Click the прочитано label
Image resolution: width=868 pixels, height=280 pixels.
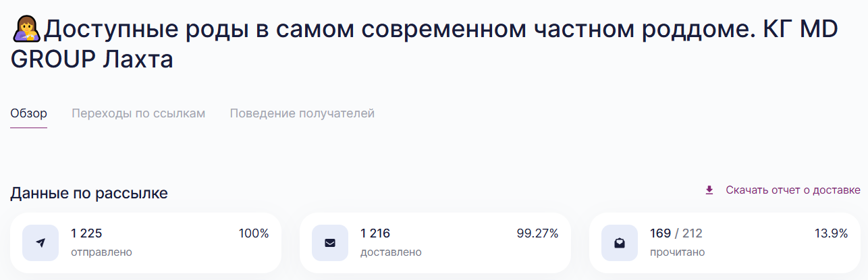tap(677, 252)
